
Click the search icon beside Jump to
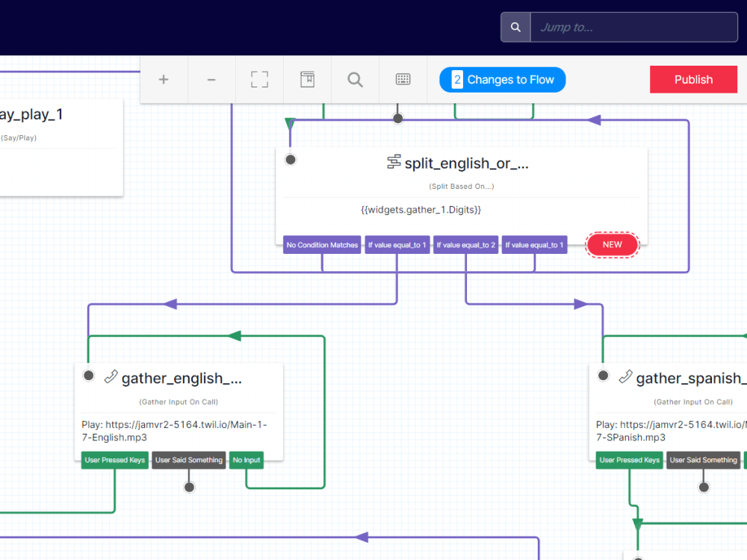(515, 27)
